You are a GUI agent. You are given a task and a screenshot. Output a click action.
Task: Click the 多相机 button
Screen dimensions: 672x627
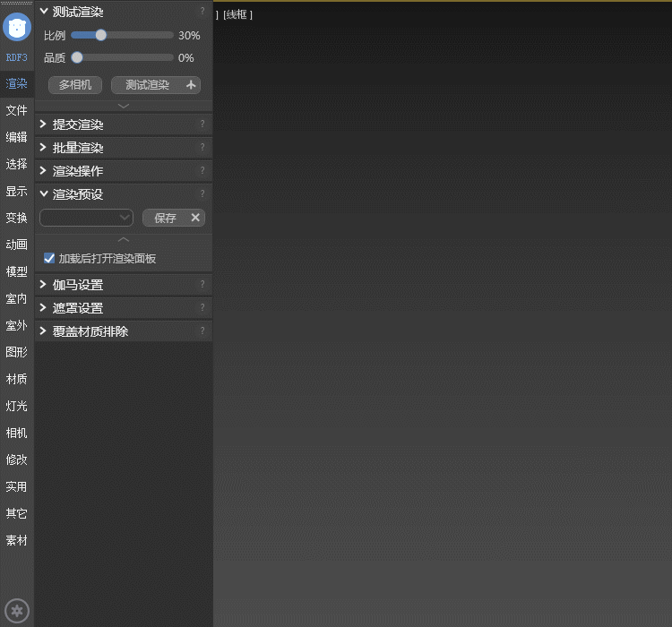click(75, 85)
